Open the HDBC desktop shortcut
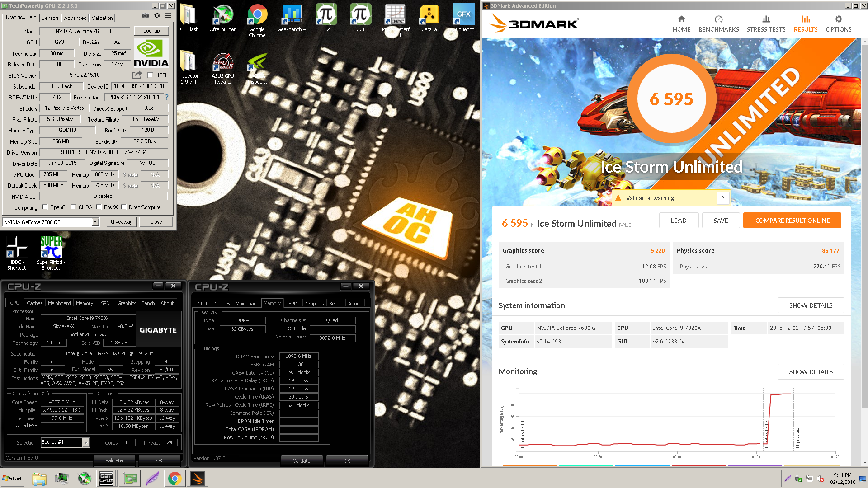The image size is (868, 488). click(x=16, y=253)
